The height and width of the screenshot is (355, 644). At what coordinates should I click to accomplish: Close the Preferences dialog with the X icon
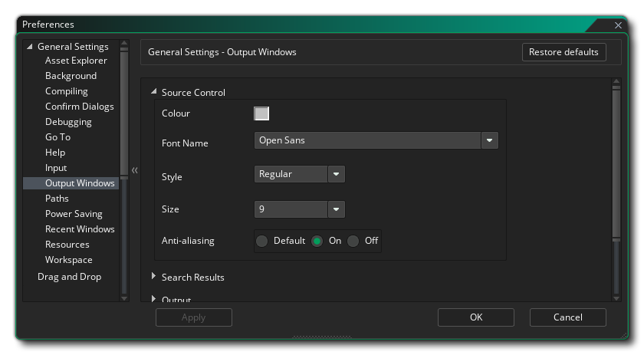click(x=619, y=25)
